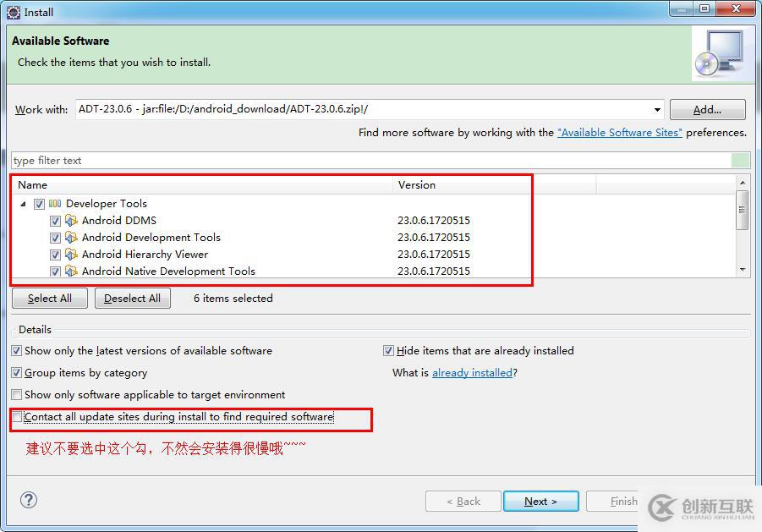Select the Android DDMS row text
Viewport: 762px width, 532px height.
(119, 221)
